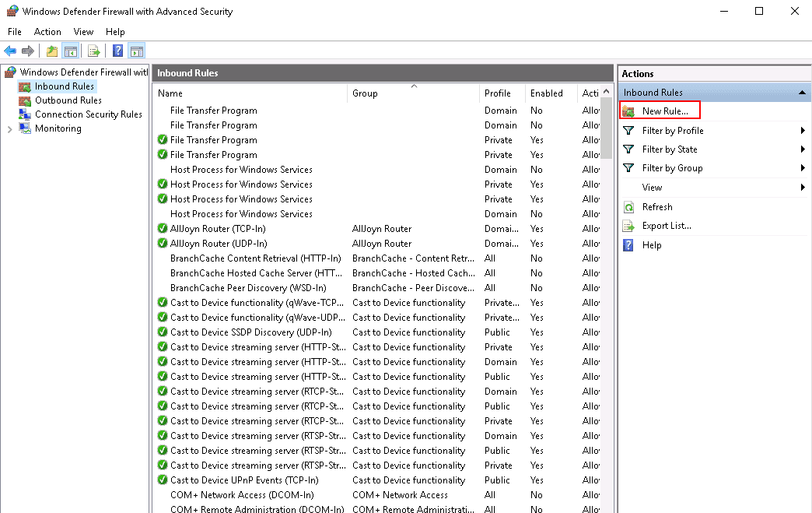The width and height of the screenshot is (812, 513).
Task: Sort by the Profile column header
Action: pos(502,93)
